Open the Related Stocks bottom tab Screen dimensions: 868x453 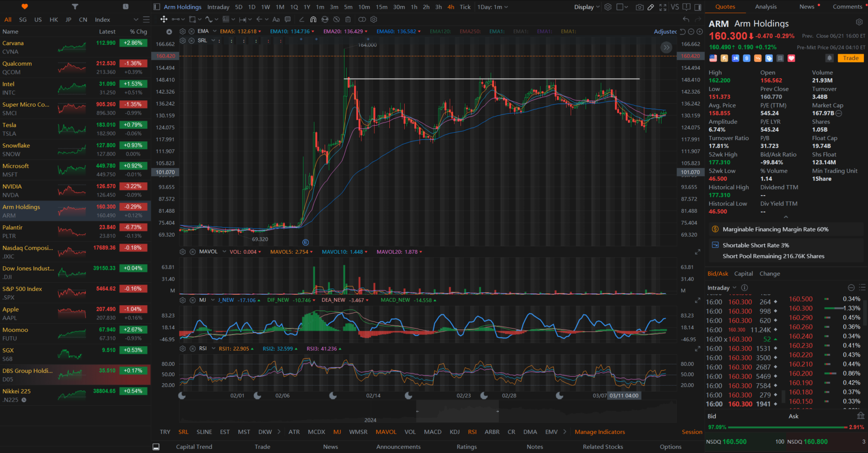click(x=603, y=447)
